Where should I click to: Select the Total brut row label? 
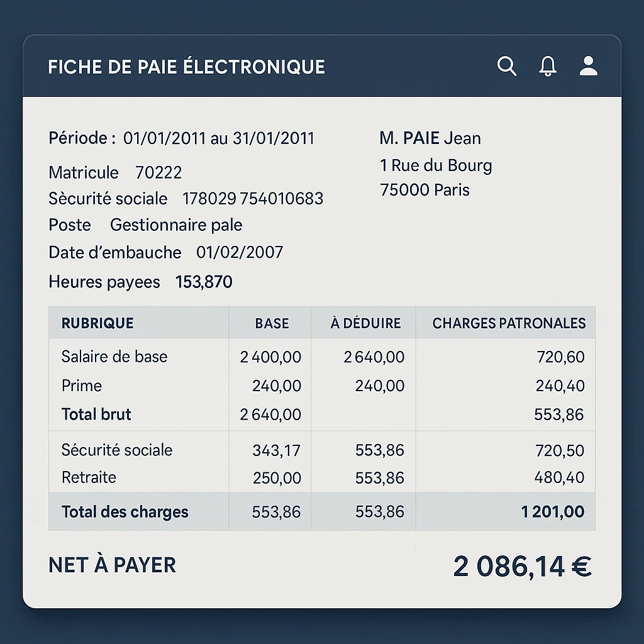click(96, 414)
